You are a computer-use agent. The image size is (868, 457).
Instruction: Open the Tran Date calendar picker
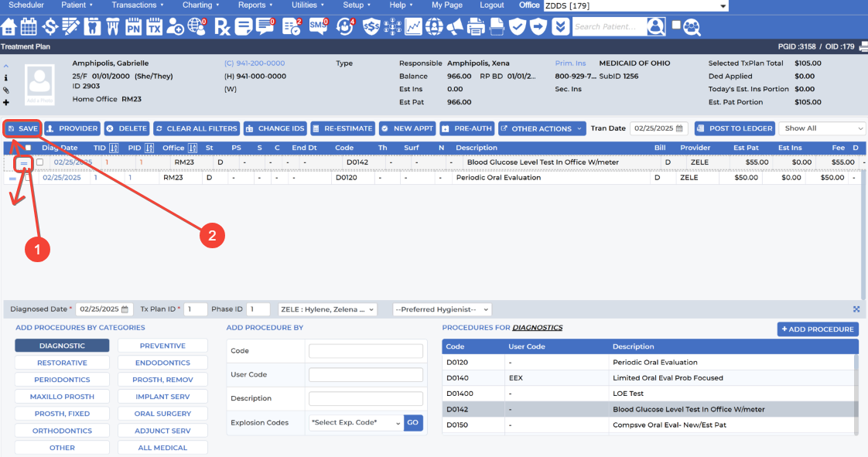point(679,128)
